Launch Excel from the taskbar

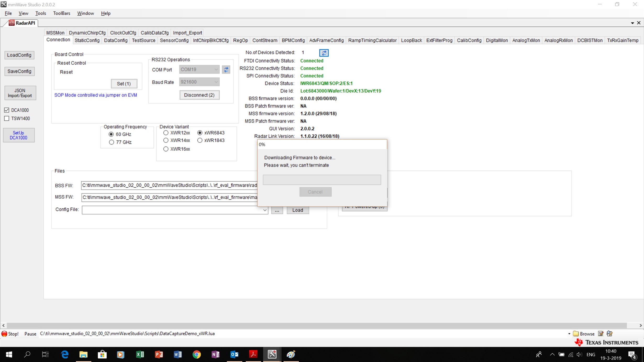coord(140,354)
